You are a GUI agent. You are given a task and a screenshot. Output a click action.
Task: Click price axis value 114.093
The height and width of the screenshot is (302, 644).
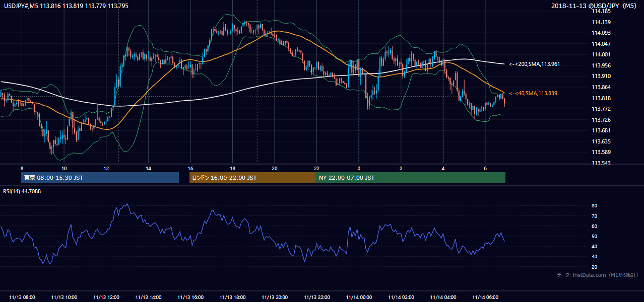[601, 33]
